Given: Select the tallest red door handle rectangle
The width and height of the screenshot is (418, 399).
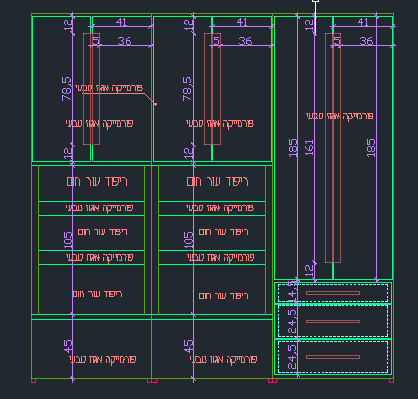Looking at the screenshot, I should [333, 148].
